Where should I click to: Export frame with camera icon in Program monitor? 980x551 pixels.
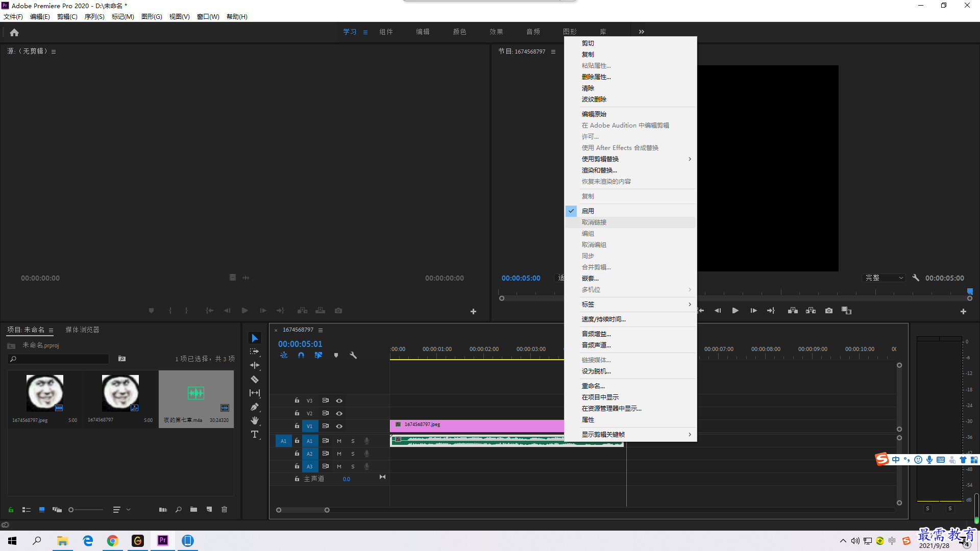[829, 311]
